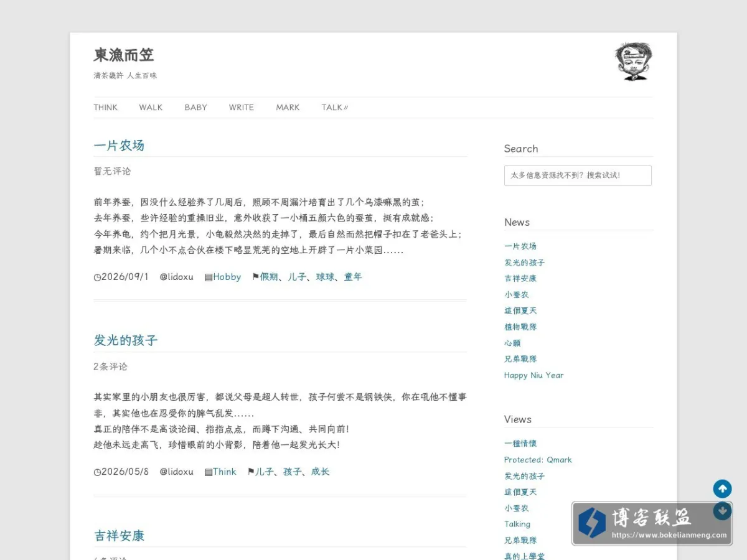
Task: Click 2条评论 under 发光的孩子
Action: coord(110,366)
